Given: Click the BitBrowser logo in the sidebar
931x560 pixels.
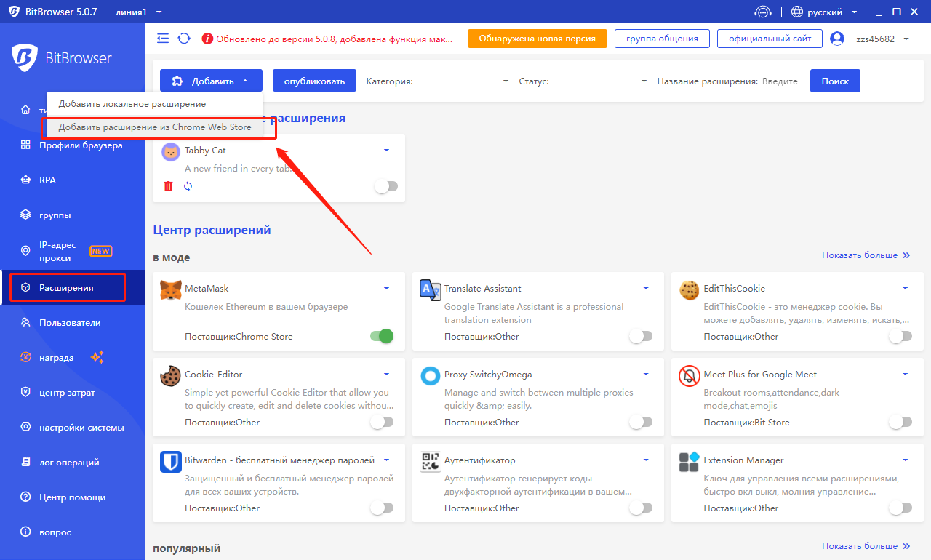Looking at the screenshot, I should click(62, 57).
